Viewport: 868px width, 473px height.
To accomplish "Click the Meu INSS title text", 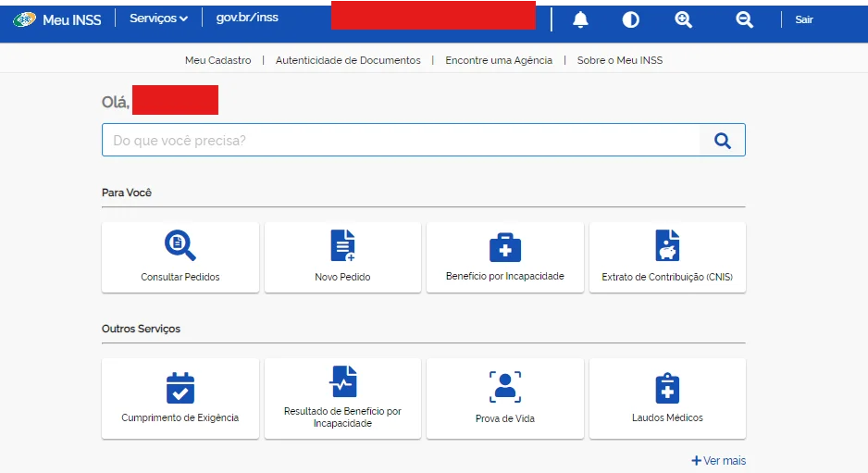I will point(72,20).
